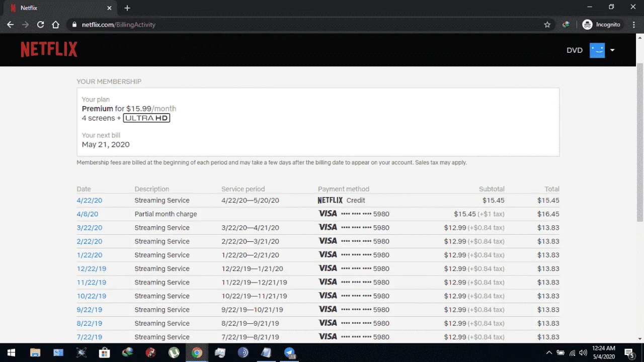
Task: Open the DVD link in header
Action: click(x=575, y=50)
